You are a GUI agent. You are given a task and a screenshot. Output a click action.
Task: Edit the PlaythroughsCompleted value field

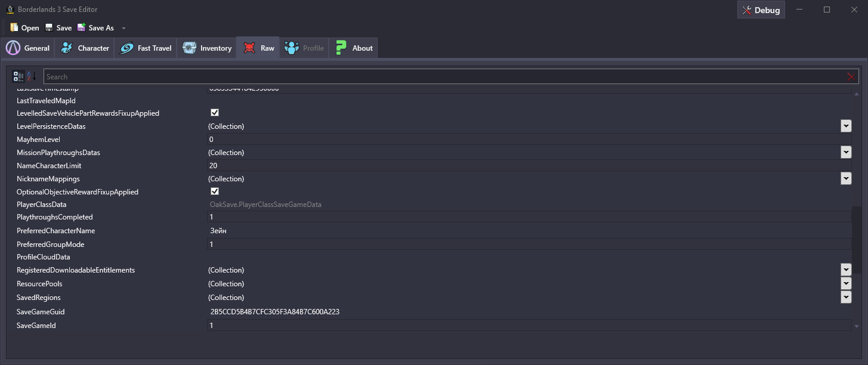tap(529, 217)
